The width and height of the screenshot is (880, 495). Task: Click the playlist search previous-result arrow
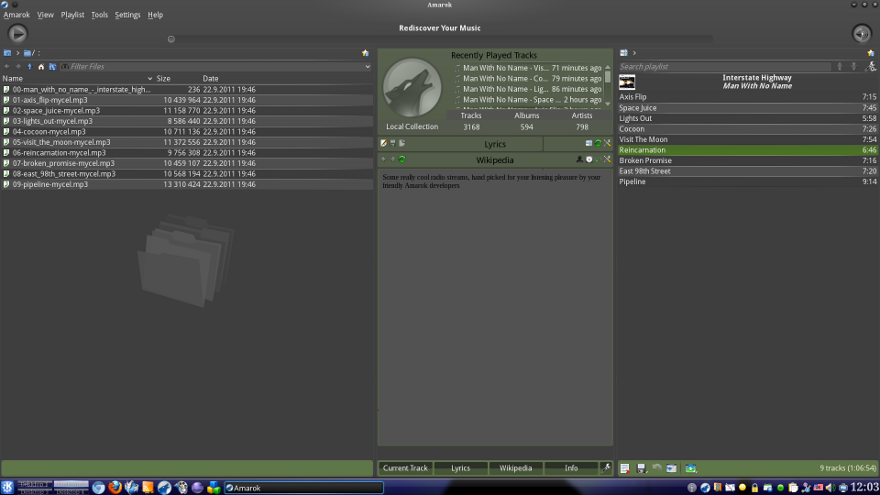tap(840, 67)
